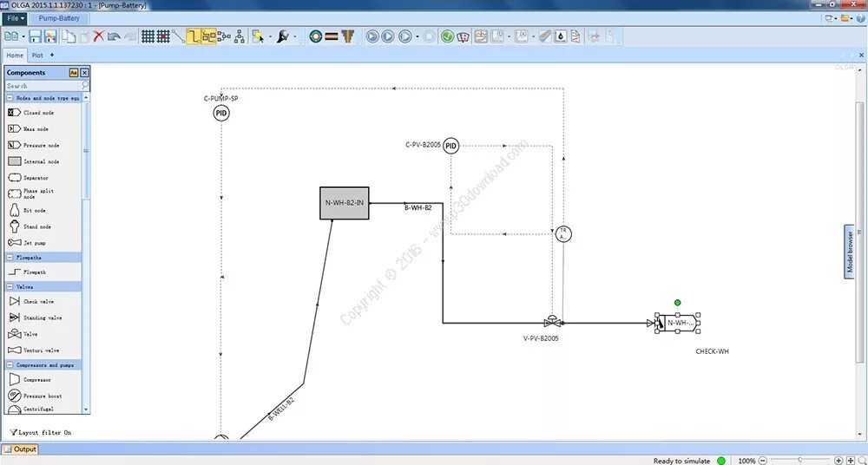Click the third play icon with dropdown
The height and width of the screenshot is (465, 868).
pos(405,36)
